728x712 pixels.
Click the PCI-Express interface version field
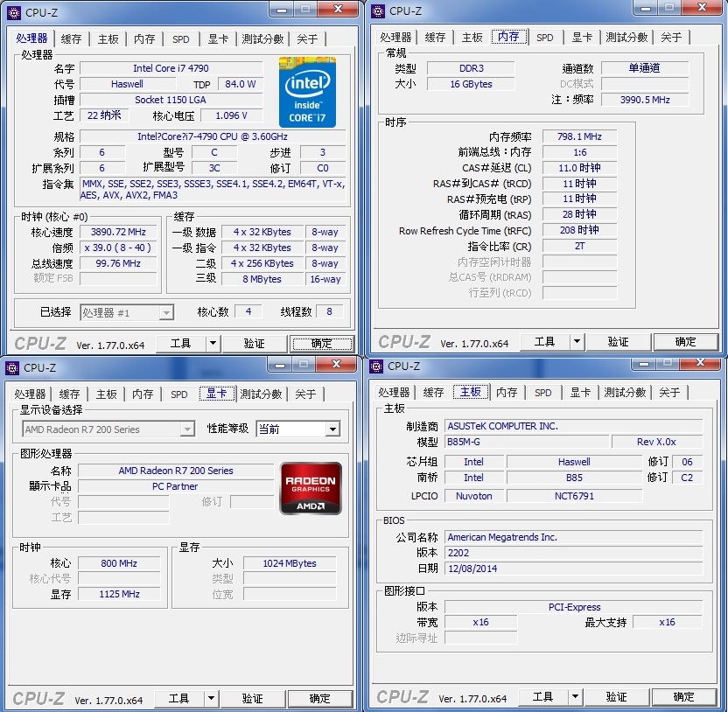click(574, 607)
